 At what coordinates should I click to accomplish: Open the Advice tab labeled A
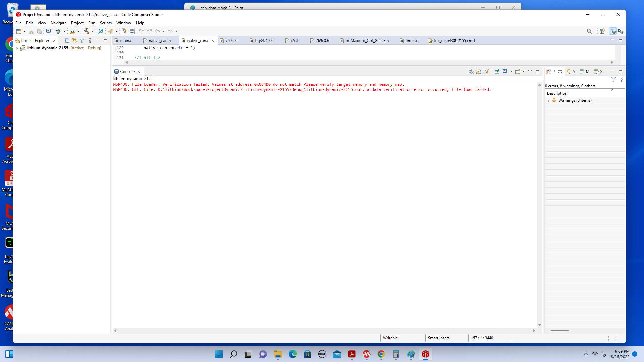point(571,72)
